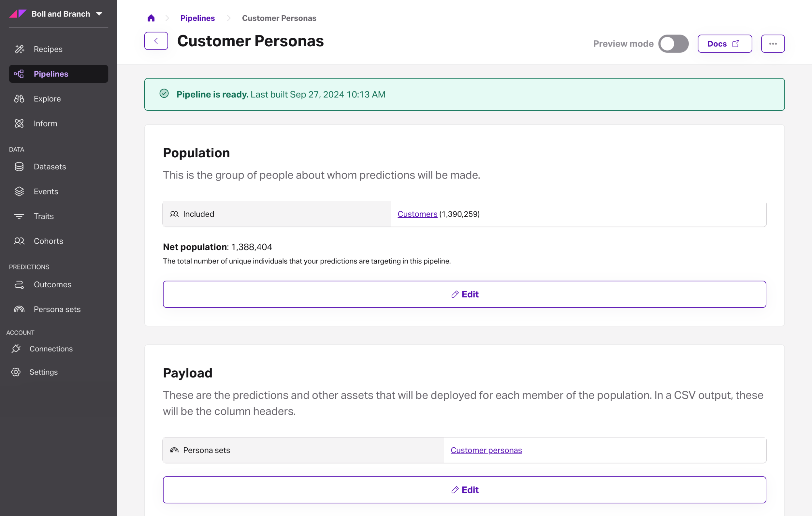Open the Customer personas link
The width and height of the screenshot is (812, 516).
(486, 450)
